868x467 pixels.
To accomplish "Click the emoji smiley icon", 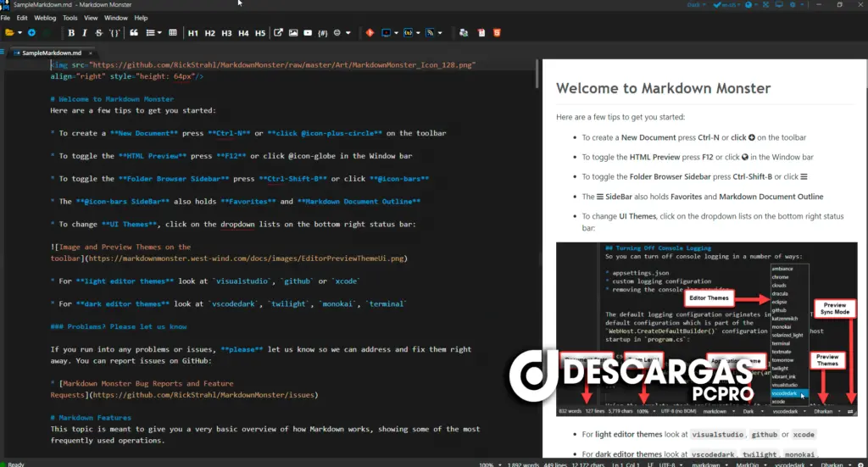I will 337,33.
